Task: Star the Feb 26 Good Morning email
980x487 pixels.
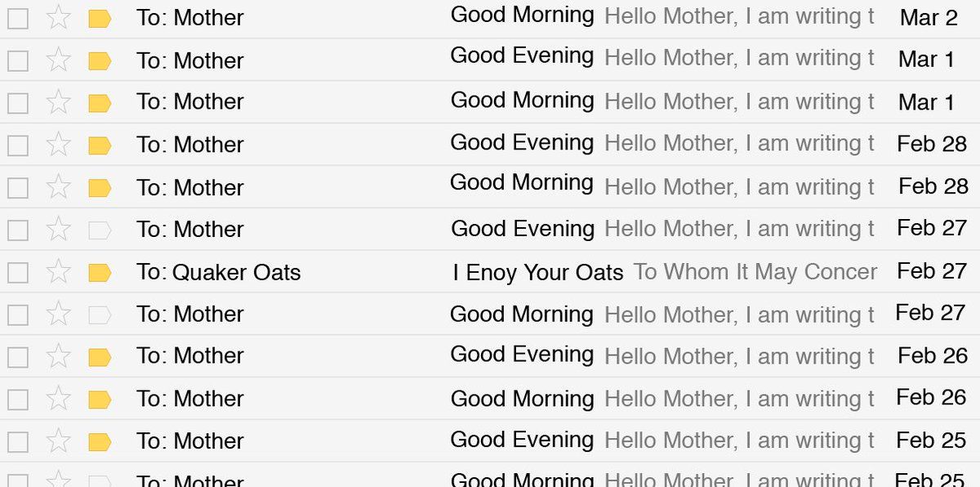Action: [x=58, y=400]
